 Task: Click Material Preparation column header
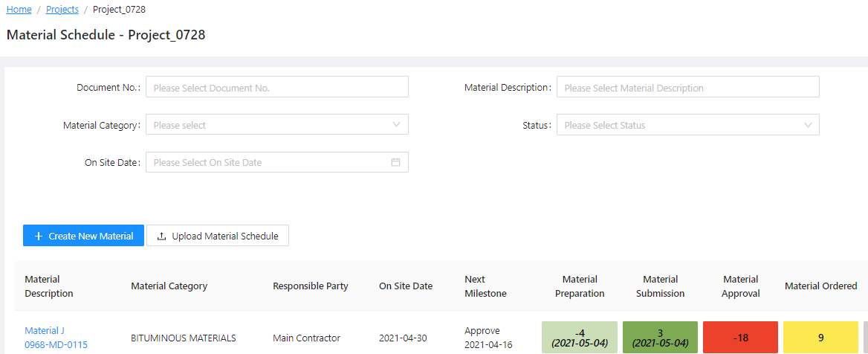point(580,286)
